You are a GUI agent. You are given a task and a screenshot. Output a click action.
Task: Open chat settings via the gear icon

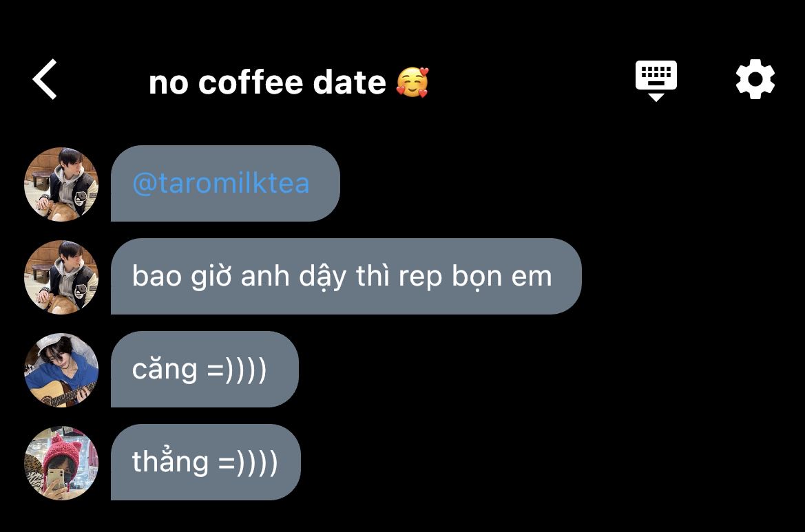755,79
